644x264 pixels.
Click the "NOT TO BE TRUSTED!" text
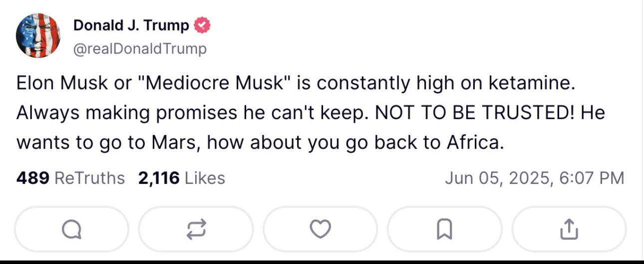471,113
